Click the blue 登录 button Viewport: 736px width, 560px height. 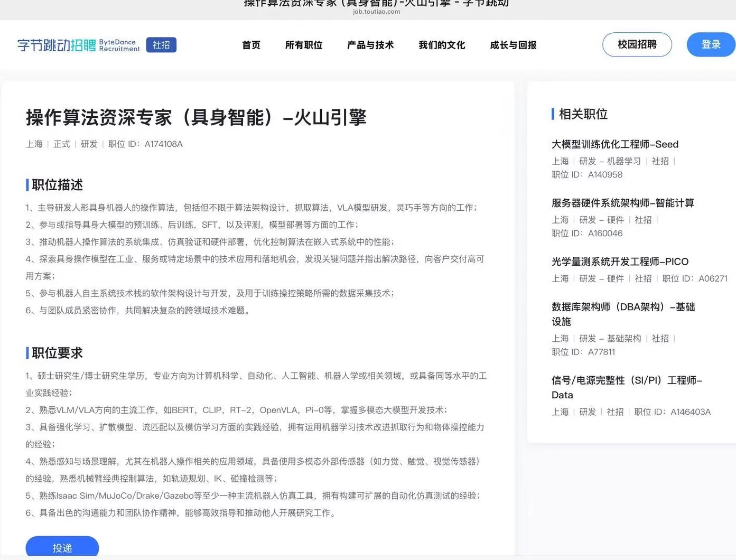710,44
